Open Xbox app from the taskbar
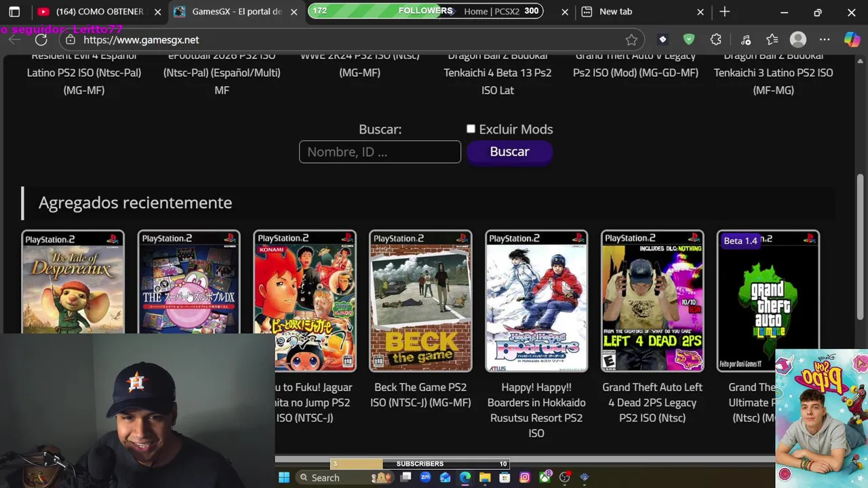Screen dimensions: 868x488 tap(545, 478)
